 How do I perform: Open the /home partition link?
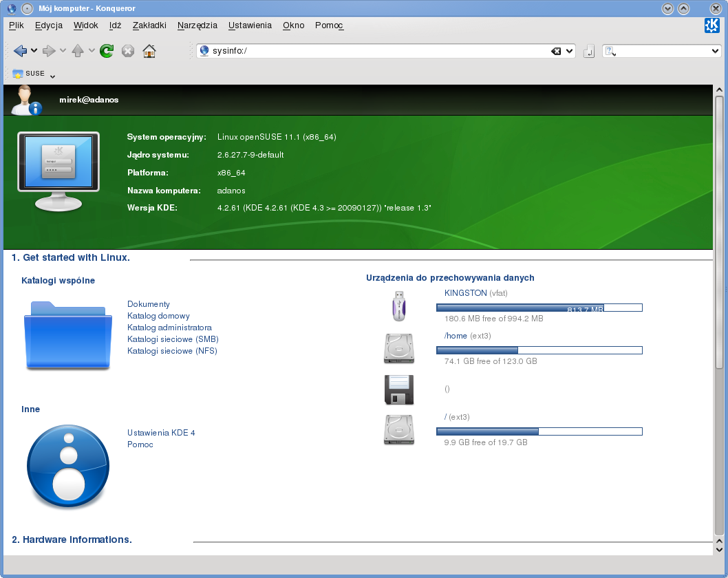click(456, 336)
